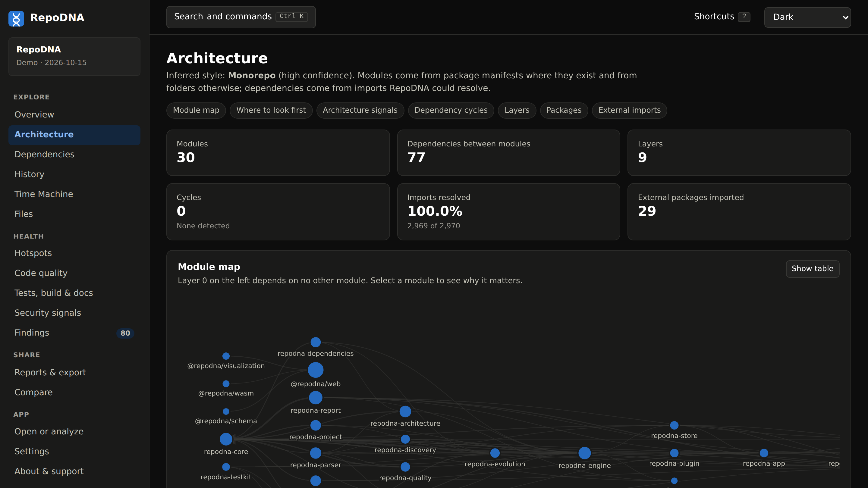Viewport: 868px width, 488px height.
Task: Open the Shortcuts help question-mark badge
Action: 744,17
